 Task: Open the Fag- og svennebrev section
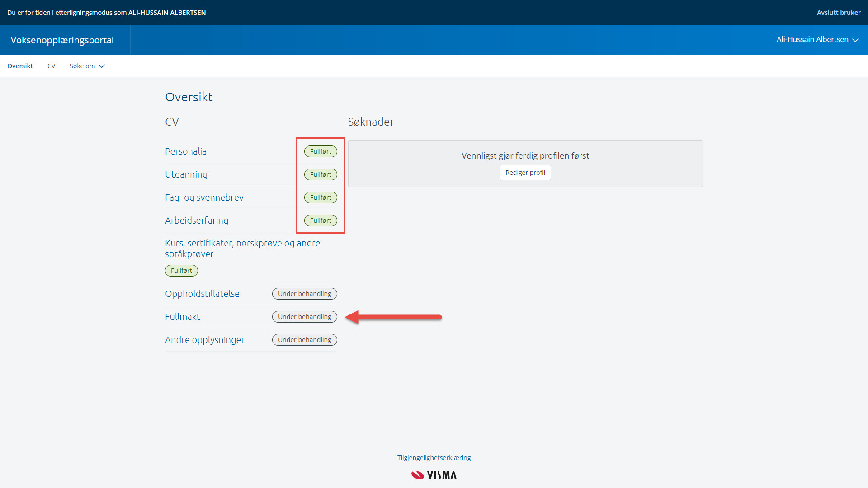204,197
